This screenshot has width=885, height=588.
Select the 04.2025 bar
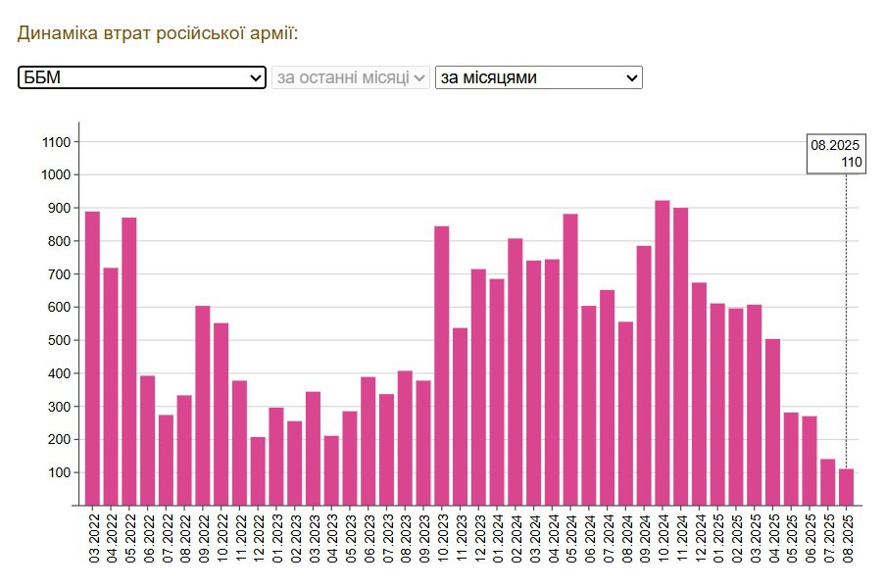773,422
